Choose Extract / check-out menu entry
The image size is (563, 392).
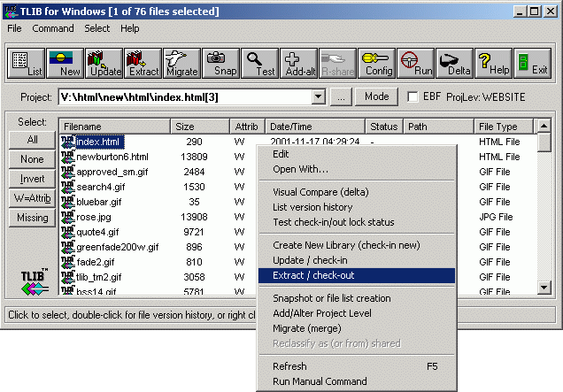tap(357, 275)
